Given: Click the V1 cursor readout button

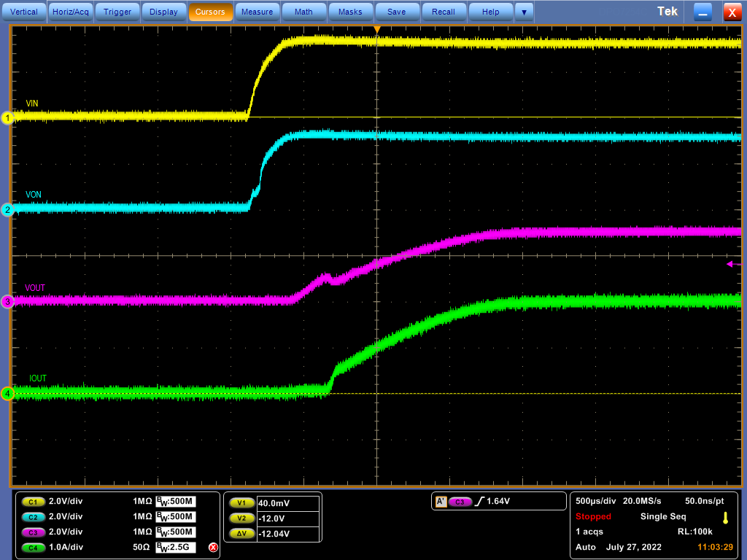Looking at the screenshot, I should [241, 503].
